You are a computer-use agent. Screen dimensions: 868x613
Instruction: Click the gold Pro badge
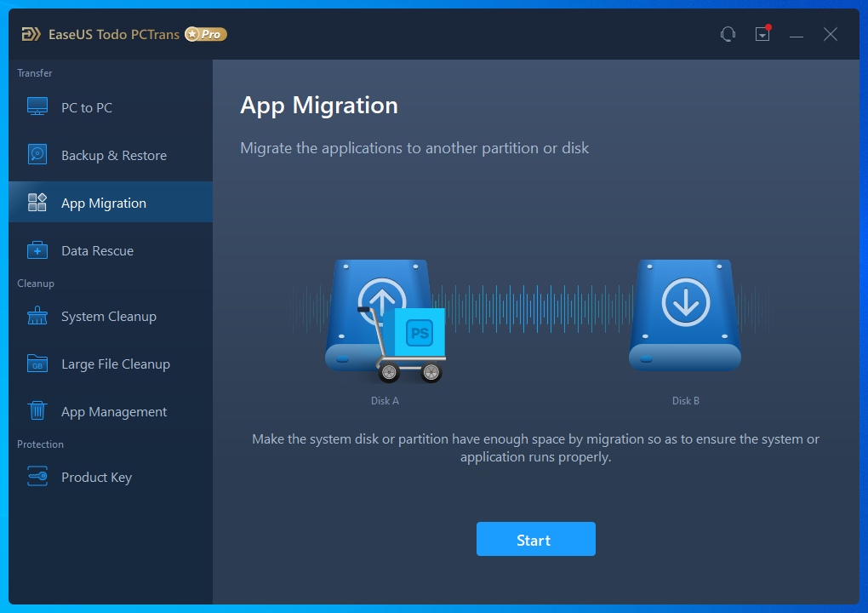tap(206, 34)
